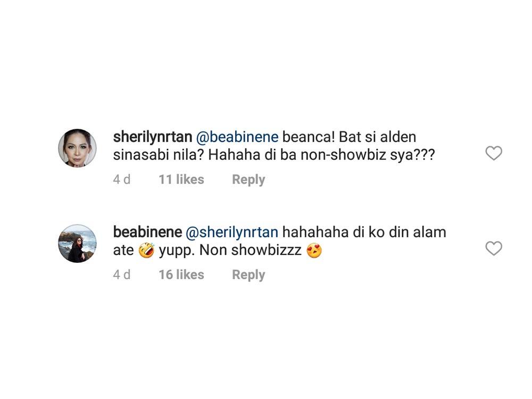Image resolution: width=532 pixels, height=399 pixels.
Task: Open the sherilynrtan username in bold
Action: click(153, 137)
